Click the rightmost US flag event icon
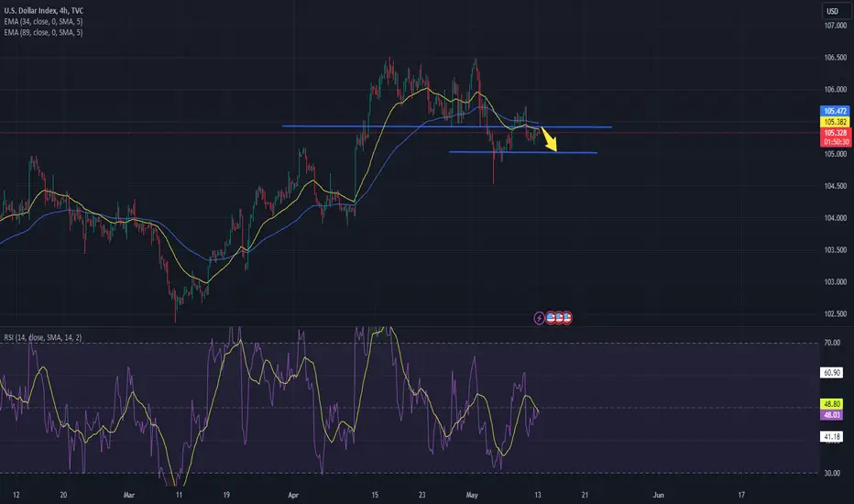 tap(567, 318)
